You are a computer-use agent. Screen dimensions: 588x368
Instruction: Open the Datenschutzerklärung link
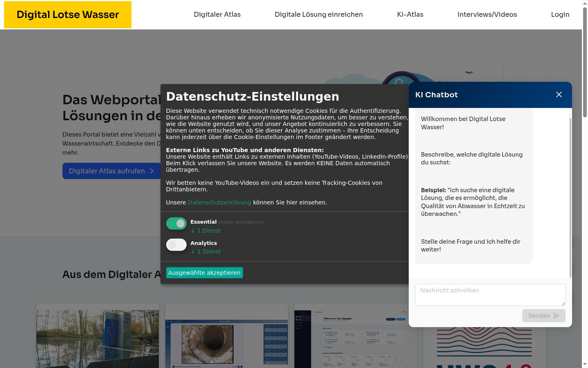pos(219,202)
